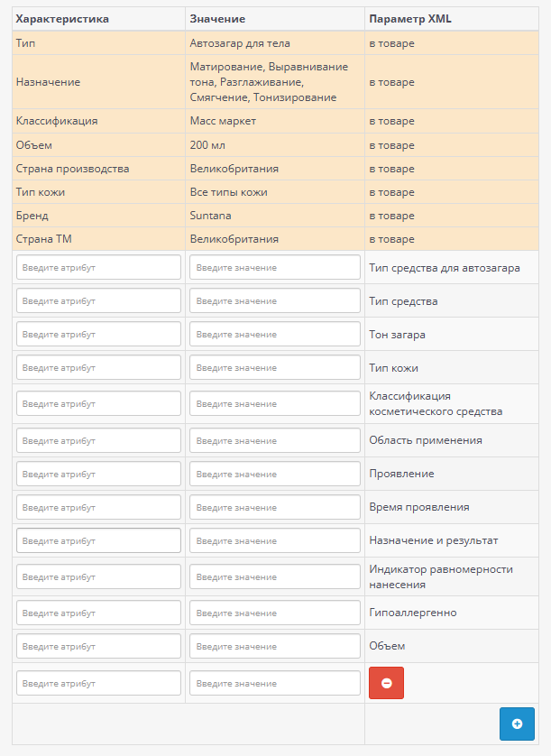Click attribute field for Индикатор равномерности нанесения
Screen dimensions: 551x756
click(x=98, y=576)
